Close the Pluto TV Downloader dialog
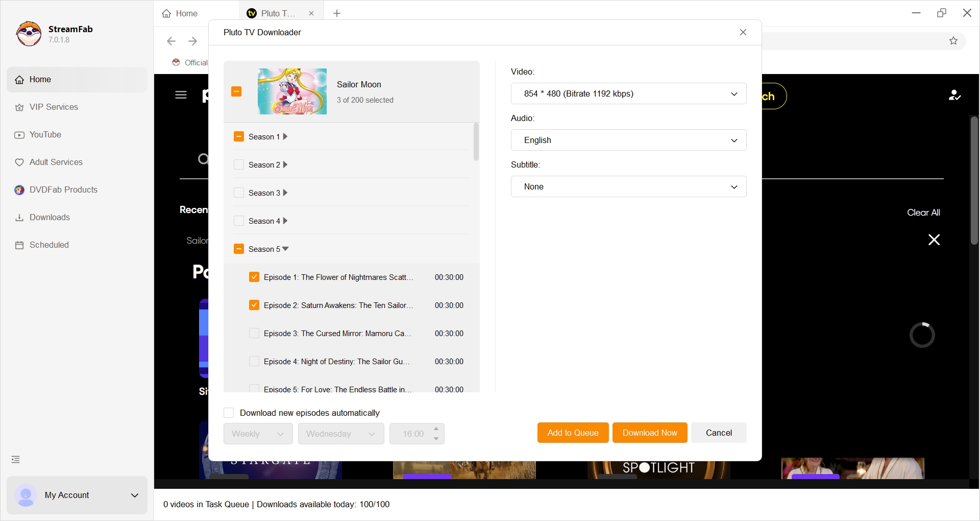980x521 pixels. [x=743, y=32]
